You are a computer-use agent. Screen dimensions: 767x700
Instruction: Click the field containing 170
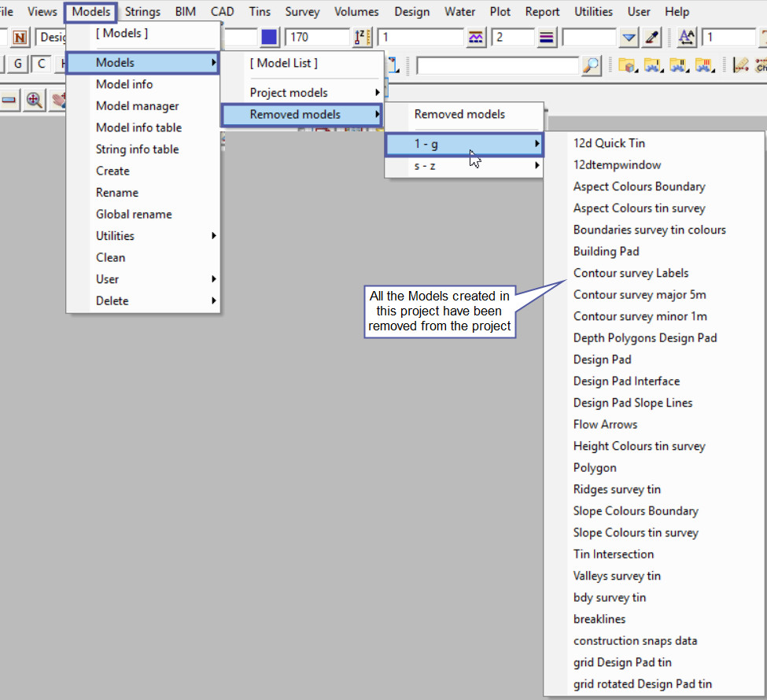tap(318, 37)
